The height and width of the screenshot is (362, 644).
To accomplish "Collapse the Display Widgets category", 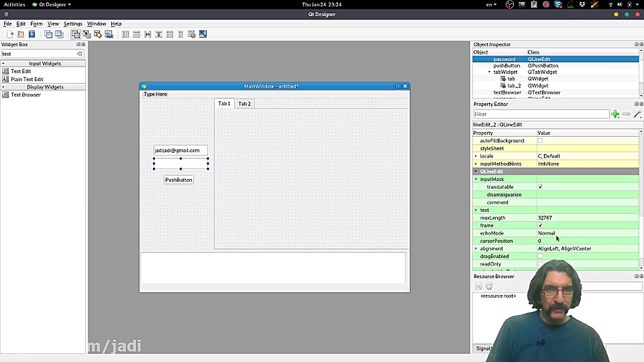I will tap(4, 87).
